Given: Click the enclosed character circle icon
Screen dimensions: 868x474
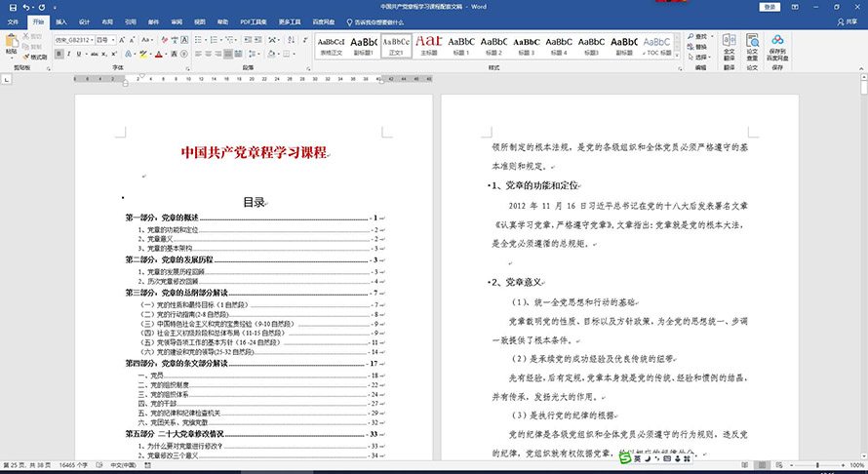Looking at the screenshot, I should 183,54.
